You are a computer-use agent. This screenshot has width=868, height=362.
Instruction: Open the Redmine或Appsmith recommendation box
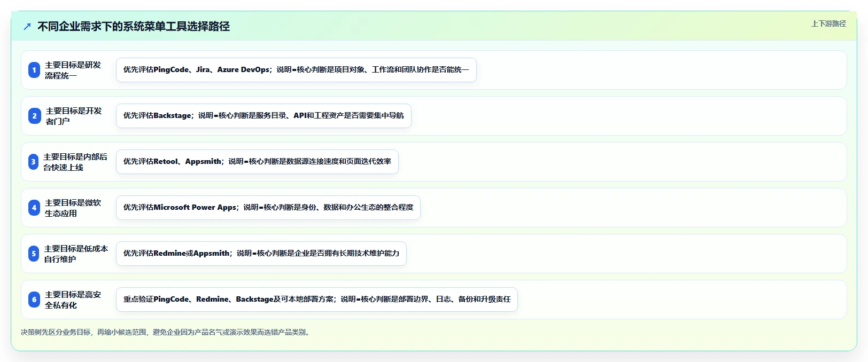click(x=261, y=254)
